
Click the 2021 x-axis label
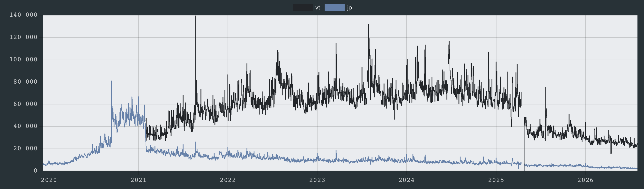point(139,180)
